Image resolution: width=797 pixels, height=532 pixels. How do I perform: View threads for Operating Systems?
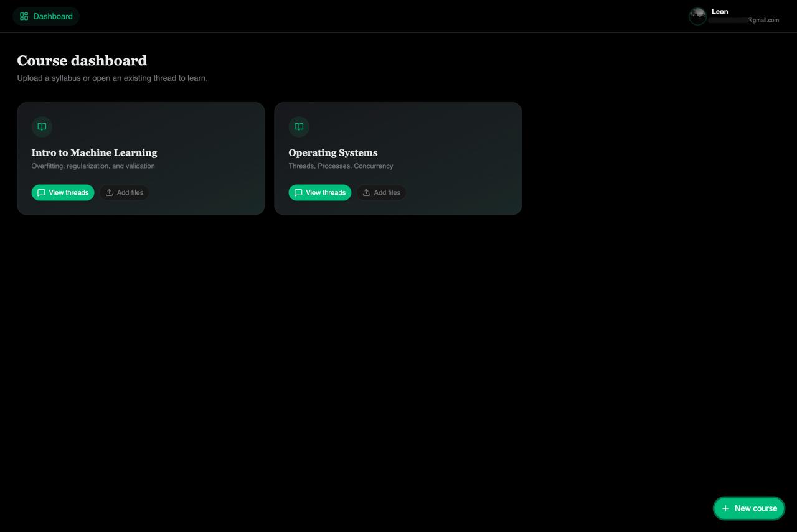(x=320, y=193)
